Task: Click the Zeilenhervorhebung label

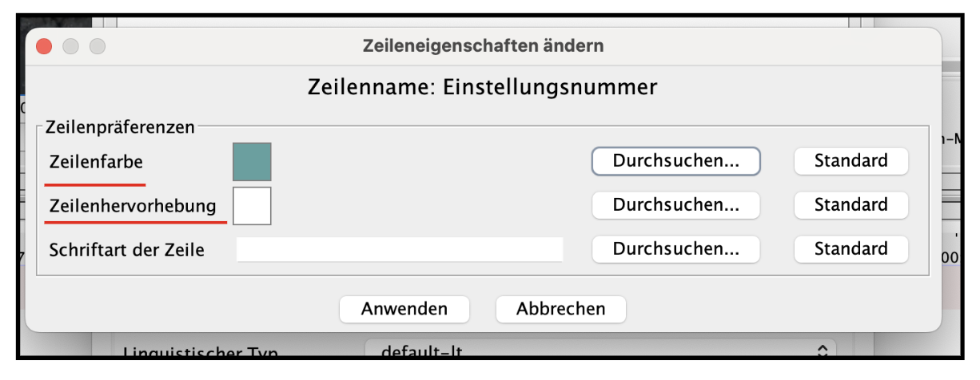Action: 133,206
